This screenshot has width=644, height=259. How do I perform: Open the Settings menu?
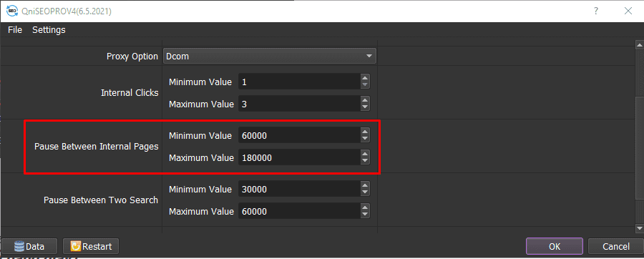coord(49,30)
